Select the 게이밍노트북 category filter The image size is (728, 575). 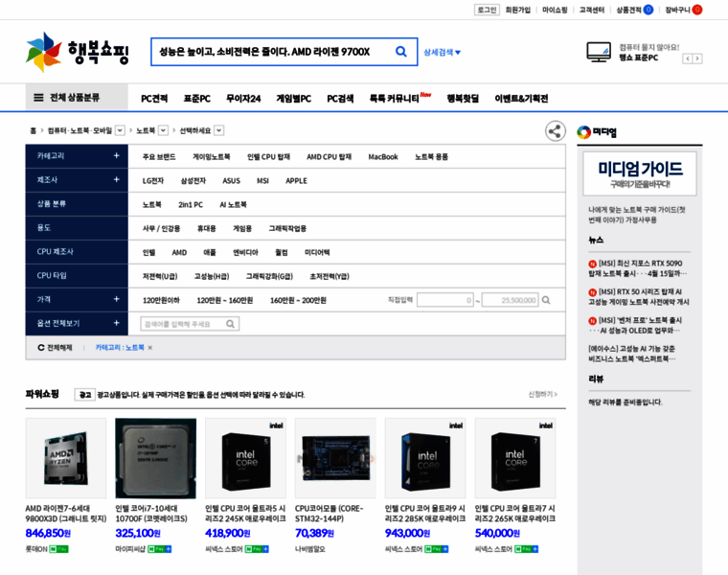[212, 157]
